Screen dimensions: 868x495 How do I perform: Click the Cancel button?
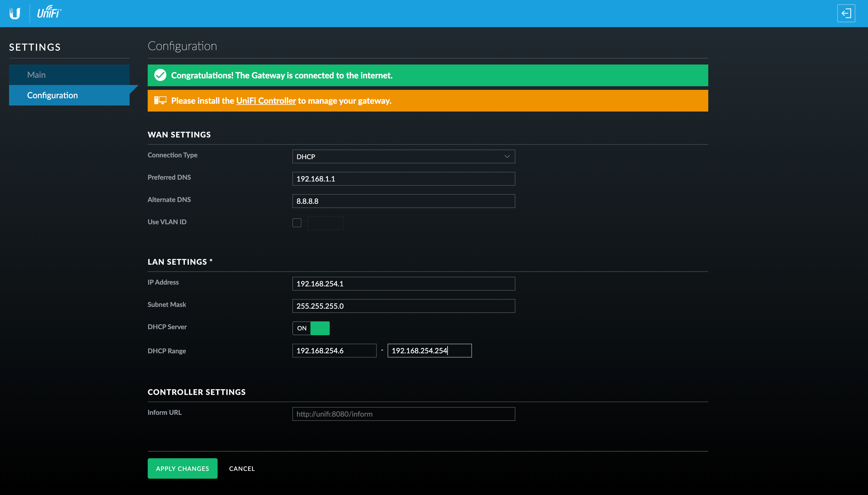(x=242, y=468)
